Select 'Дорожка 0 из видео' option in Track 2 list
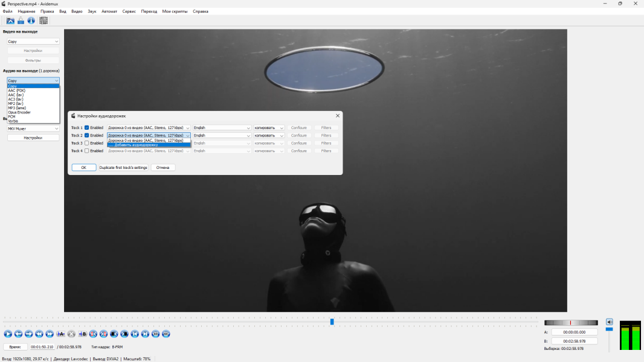Screen dimensions: 644x362 click(149, 140)
